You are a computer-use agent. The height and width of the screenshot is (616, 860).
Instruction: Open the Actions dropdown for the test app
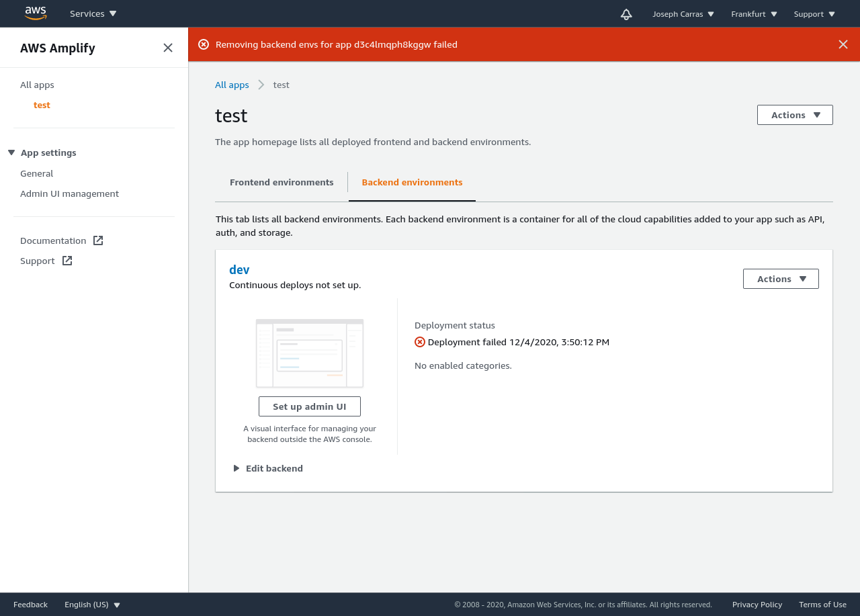(794, 114)
